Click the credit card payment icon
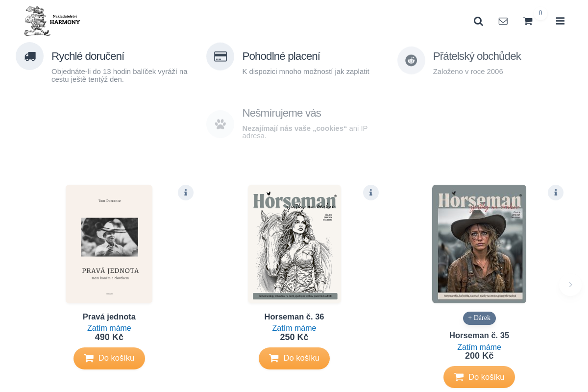This screenshot has width=588, height=392. click(x=220, y=56)
